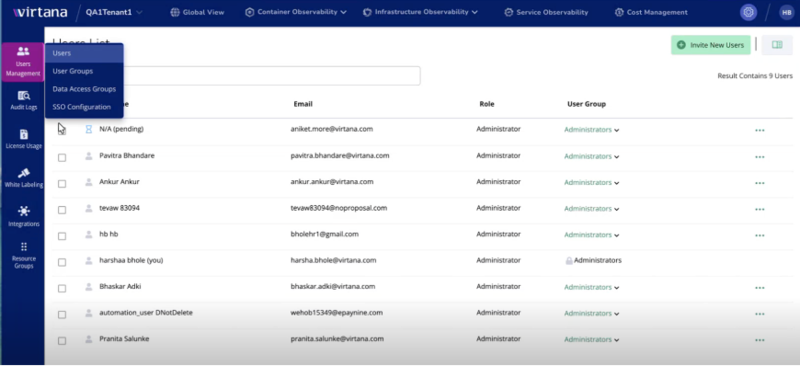Sort by the Email column header
Image resolution: width=800 pixels, height=366 pixels.
click(303, 104)
